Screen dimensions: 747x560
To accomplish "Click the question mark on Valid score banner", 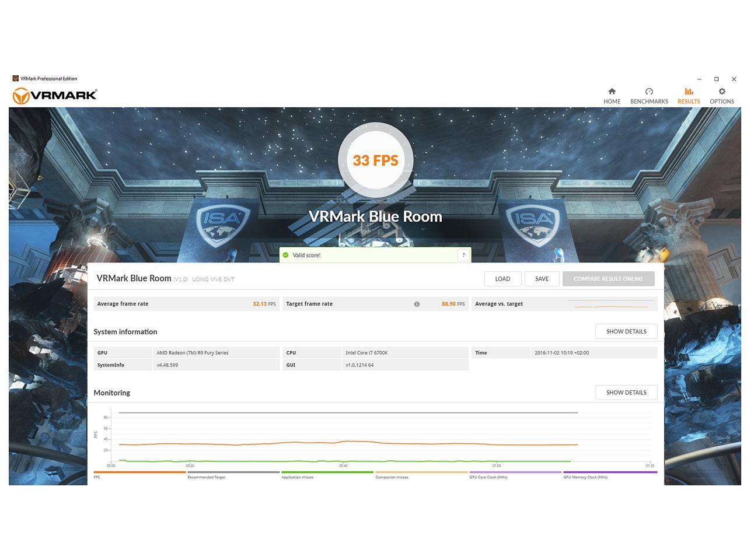I will (463, 255).
